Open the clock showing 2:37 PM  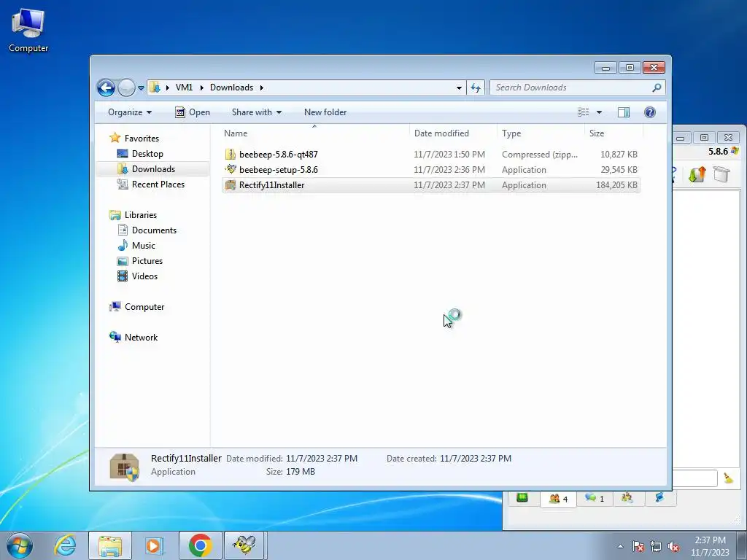pos(710,546)
